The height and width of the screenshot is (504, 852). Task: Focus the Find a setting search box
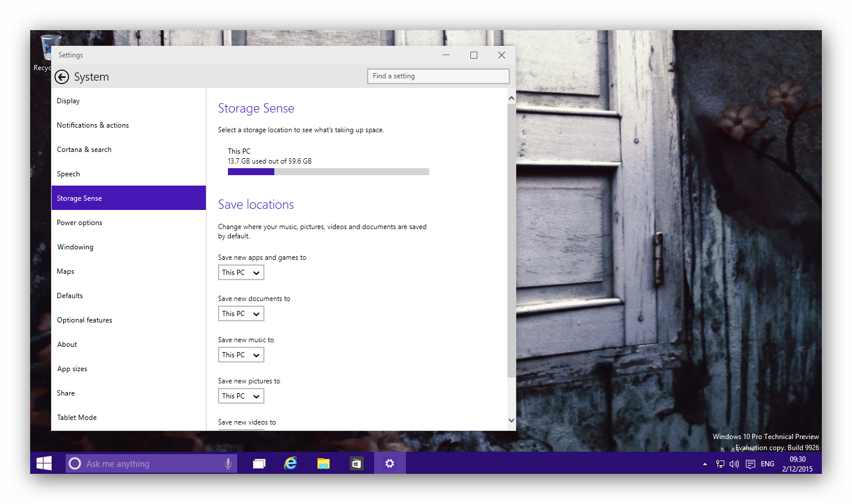[438, 76]
